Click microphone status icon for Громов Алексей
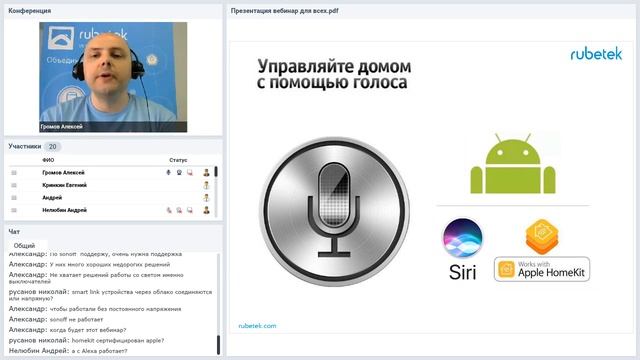The width and height of the screenshot is (640, 360). (x=168, y=173)
